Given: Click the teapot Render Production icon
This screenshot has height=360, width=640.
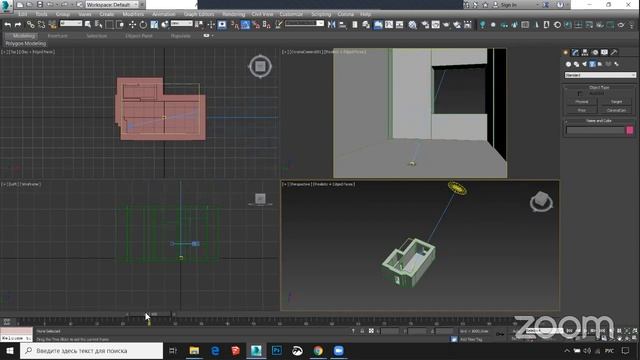Looking at the screenshot, I should 446,24.
